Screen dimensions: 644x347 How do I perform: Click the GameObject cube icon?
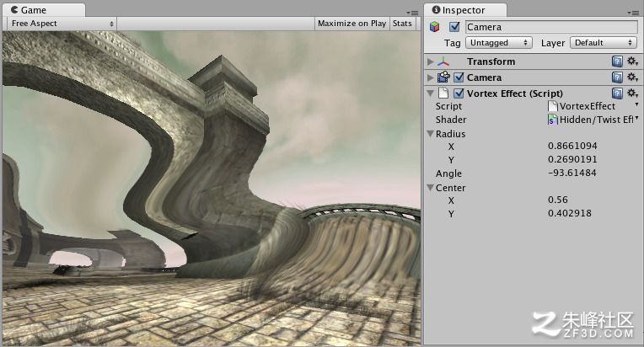click(435, 27)
